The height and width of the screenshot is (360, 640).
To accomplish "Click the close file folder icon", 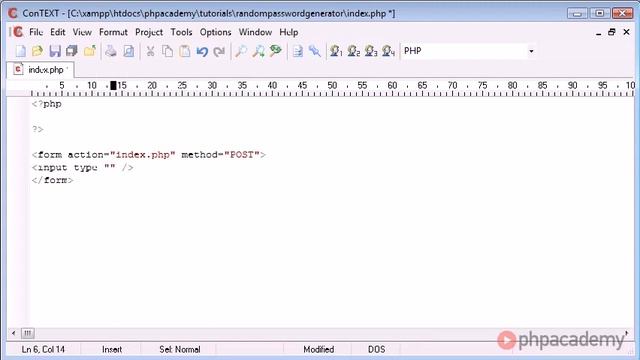I will 89,51.
